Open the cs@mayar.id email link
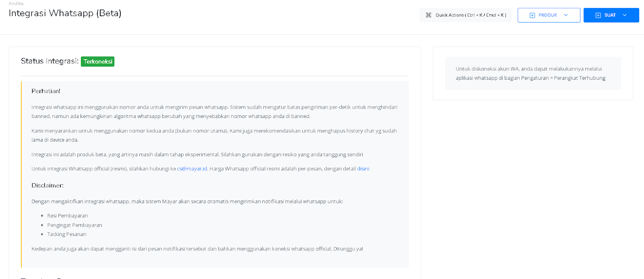The width and height of the screenshot is (644, 279). tap(192, 169)
